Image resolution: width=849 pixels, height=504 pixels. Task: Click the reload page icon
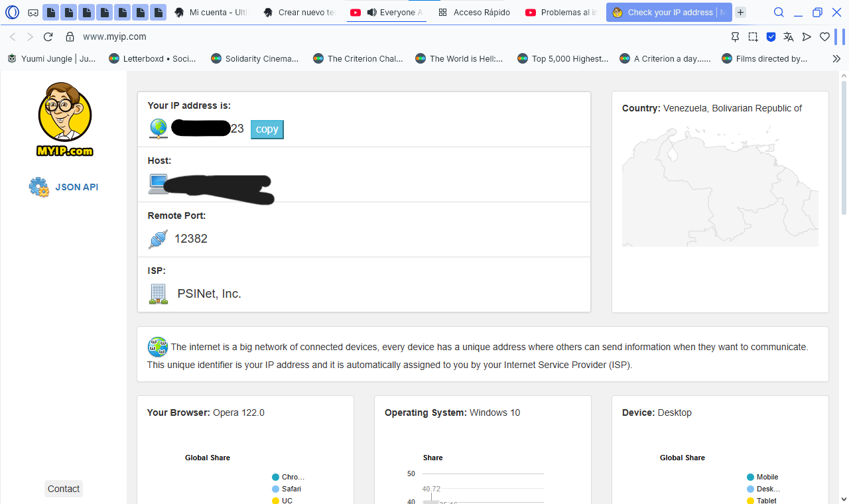coord(48,37)
